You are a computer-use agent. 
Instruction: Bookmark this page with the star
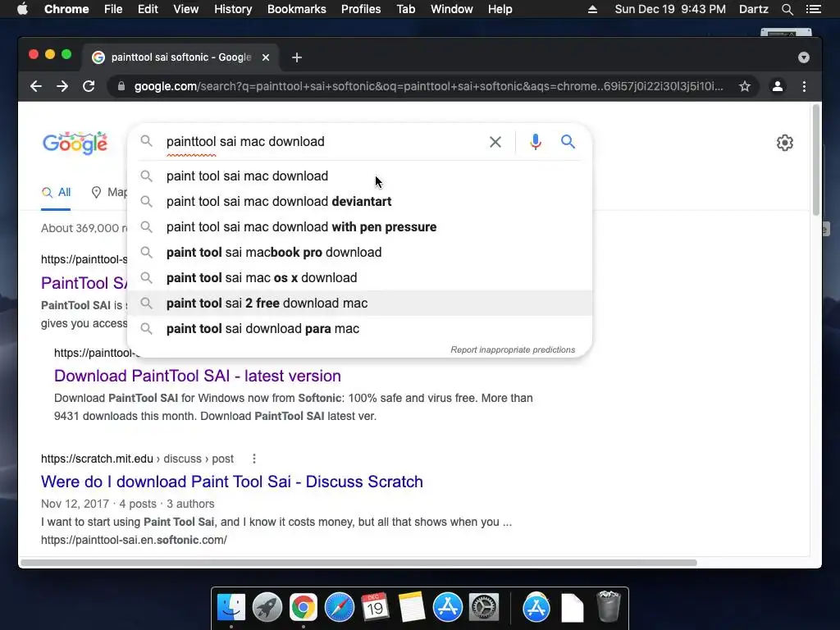pos(745,86)
